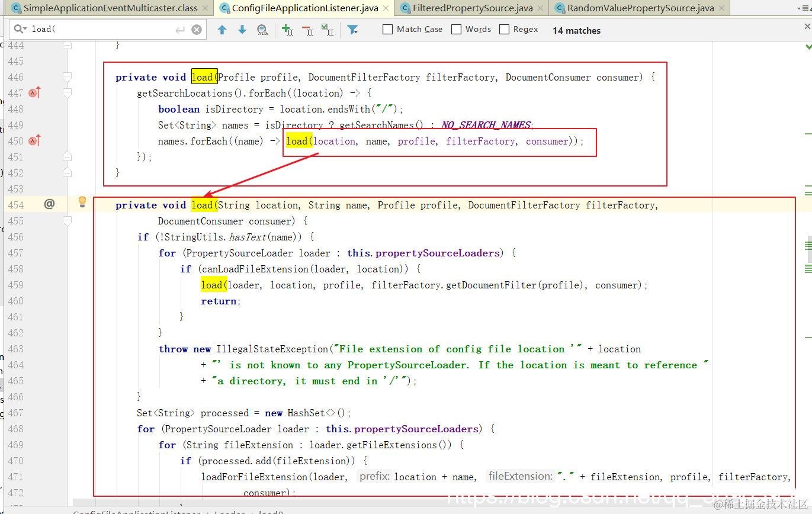812x514 pixels.
Task: Click 'IllegalStateException' on line 463
Action: [272, 349]
